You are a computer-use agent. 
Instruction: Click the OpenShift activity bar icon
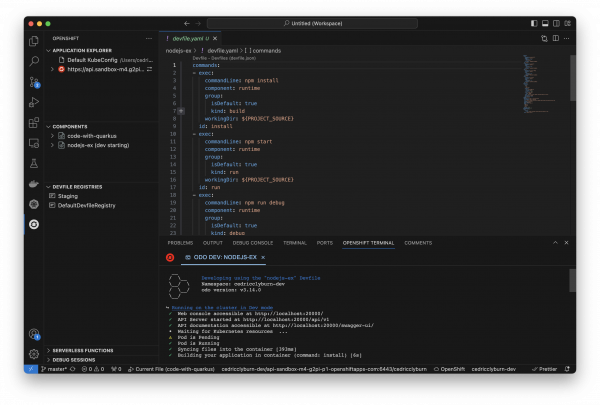34,224
